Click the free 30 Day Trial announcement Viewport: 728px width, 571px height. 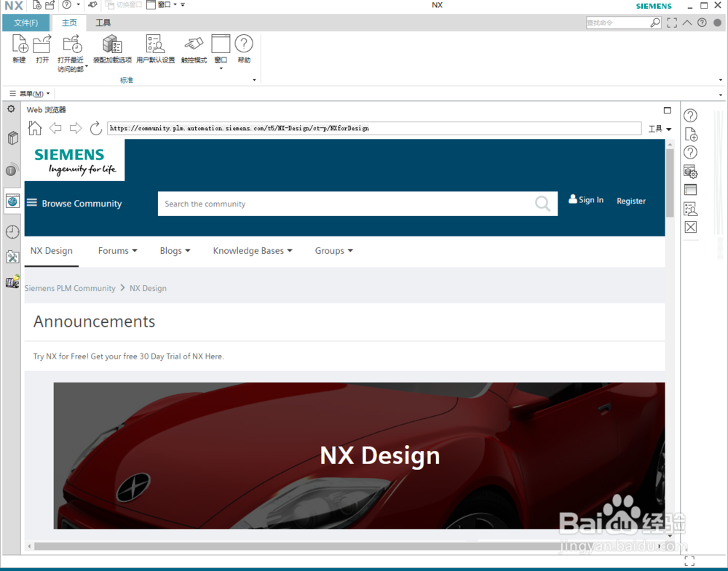click(x=128, y=356)
